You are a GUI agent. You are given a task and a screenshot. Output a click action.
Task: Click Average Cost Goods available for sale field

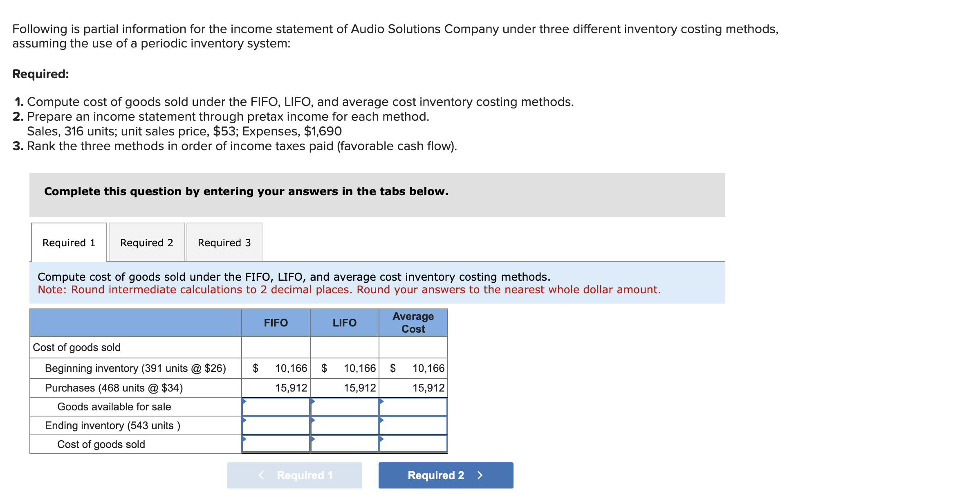pyautogui.click(x=413, y=407)
